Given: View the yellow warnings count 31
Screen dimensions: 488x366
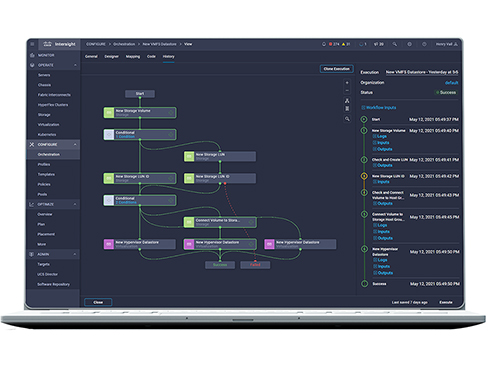Looking at the screenshot, I should (346, 44).
